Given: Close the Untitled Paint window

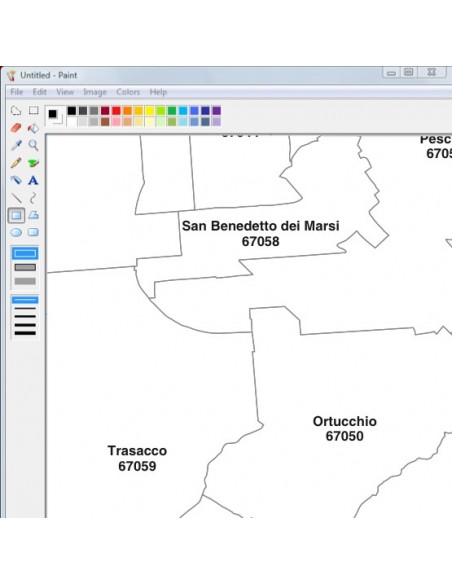Looking at the screenshot, I should (x=432, y=72).
